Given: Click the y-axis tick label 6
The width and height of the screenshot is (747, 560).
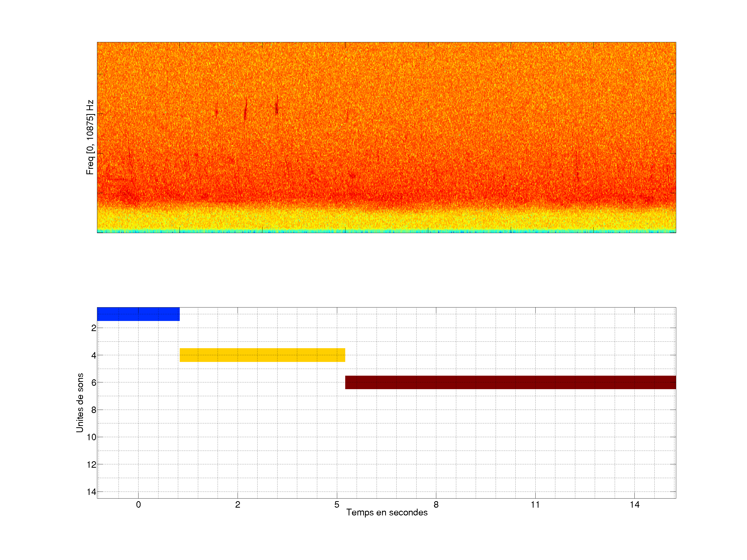Looking at the screenshot, I should (x=94, y=383).
